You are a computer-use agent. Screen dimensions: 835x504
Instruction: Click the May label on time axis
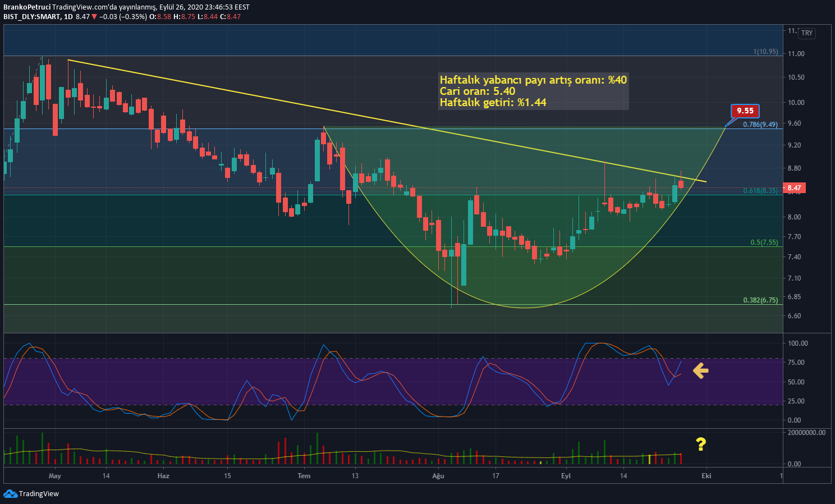pos(55,476)
